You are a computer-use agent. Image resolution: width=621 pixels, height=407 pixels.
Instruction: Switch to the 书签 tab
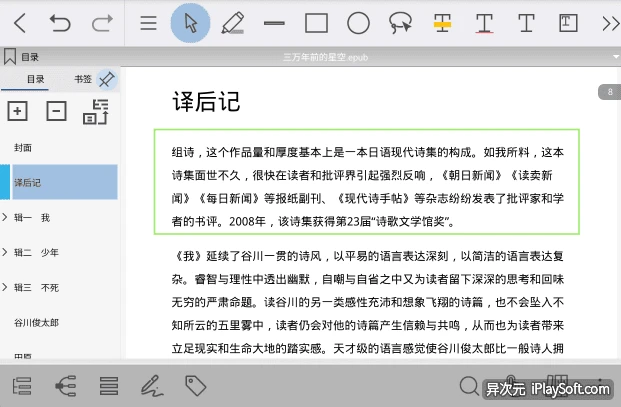pyautogui.click(x=83, y=79)
